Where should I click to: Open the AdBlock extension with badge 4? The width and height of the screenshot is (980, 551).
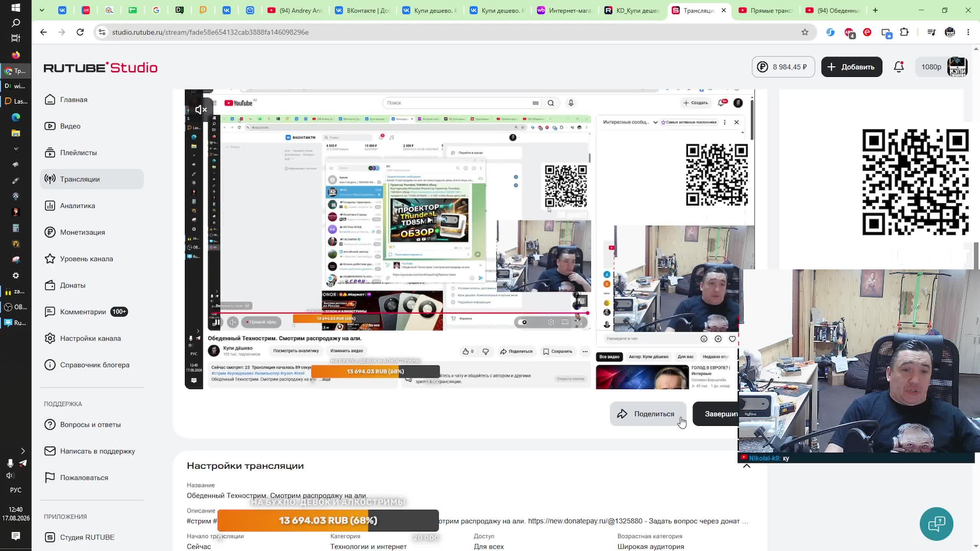click(x=849, y=33)
